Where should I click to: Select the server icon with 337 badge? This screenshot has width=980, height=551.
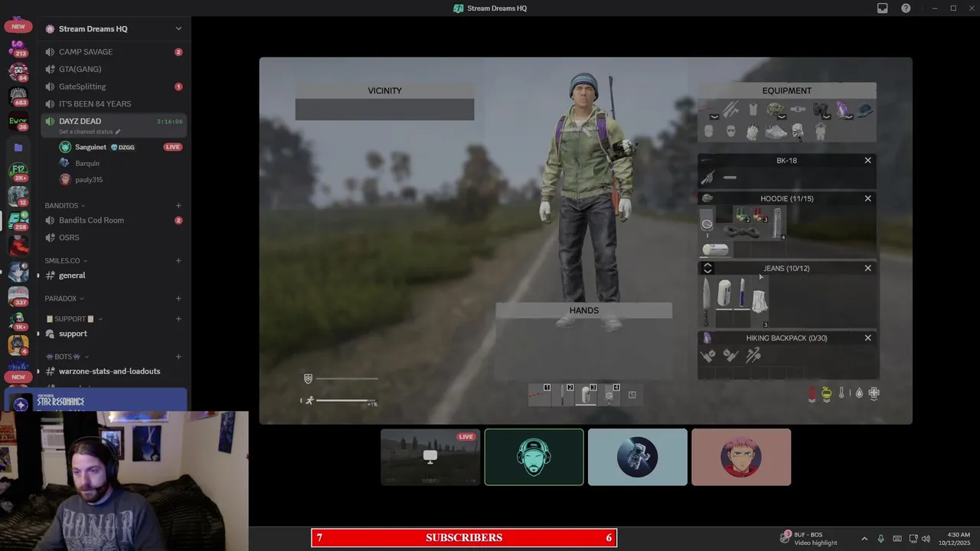18,296
